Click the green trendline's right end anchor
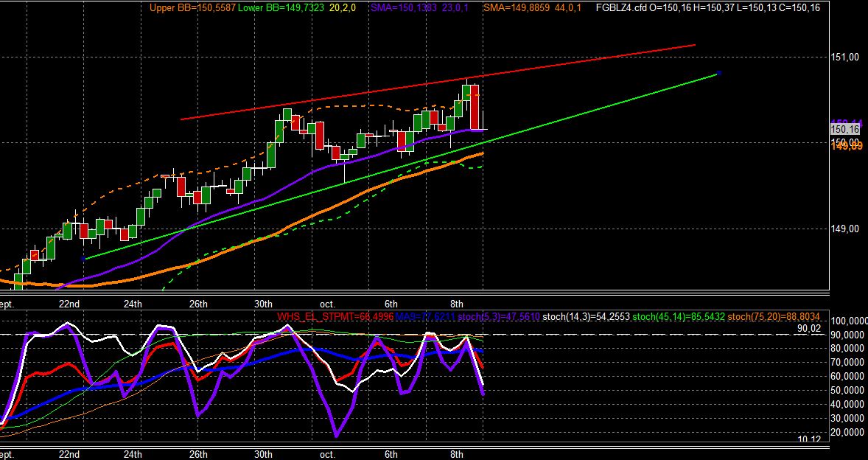Viewport: 868px width, 460px height. pyautogui.click(x=719, y=73)
